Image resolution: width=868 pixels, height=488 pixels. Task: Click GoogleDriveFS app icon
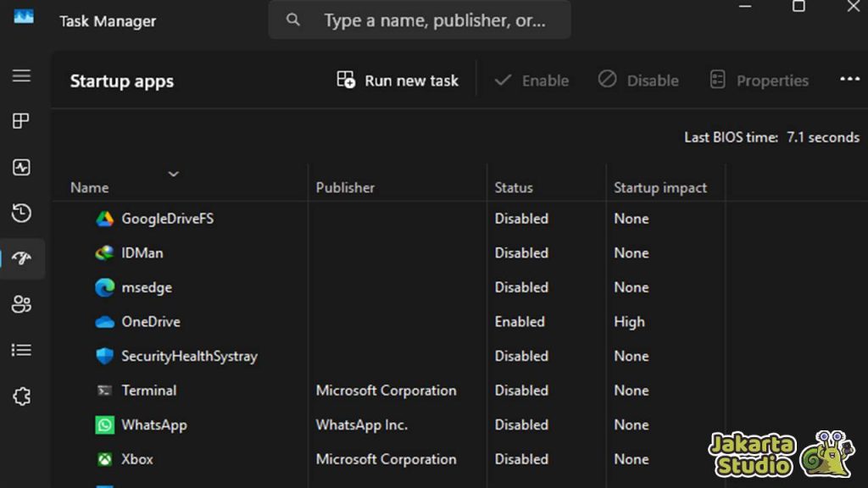tap(104, 219)
